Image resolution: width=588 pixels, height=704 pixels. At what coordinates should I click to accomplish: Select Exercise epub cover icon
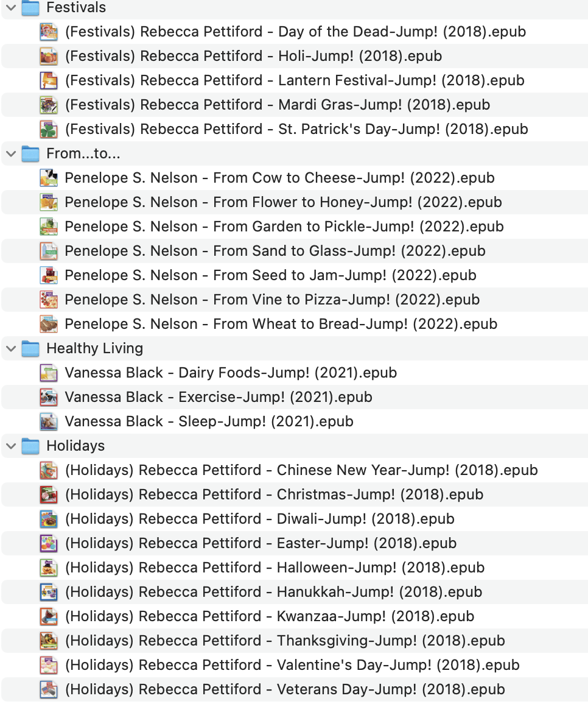pos(49,397)
